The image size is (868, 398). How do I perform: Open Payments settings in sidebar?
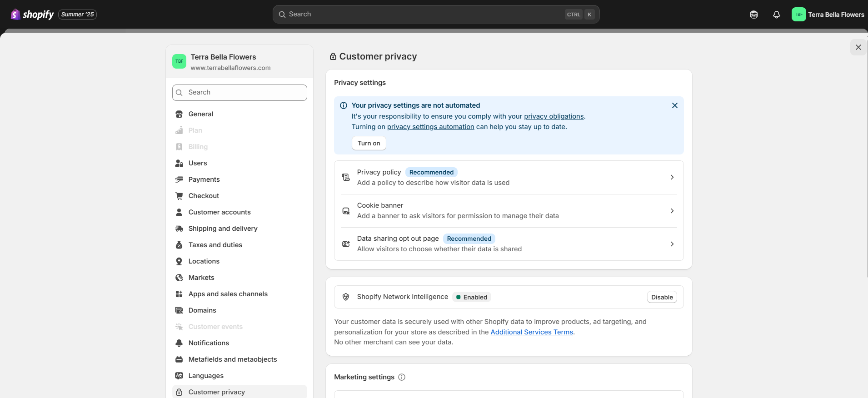click(204, 179)
